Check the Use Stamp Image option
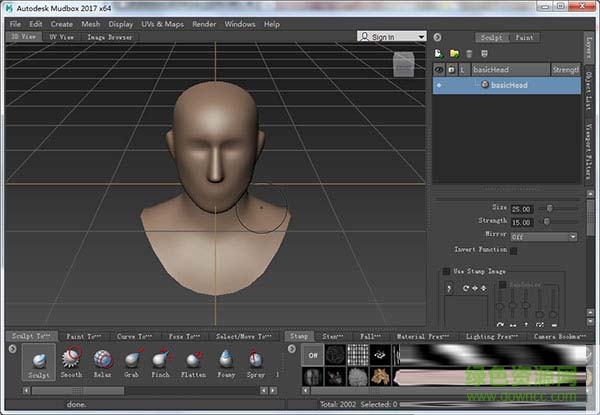600x415 pixels. tap(446, 271)
